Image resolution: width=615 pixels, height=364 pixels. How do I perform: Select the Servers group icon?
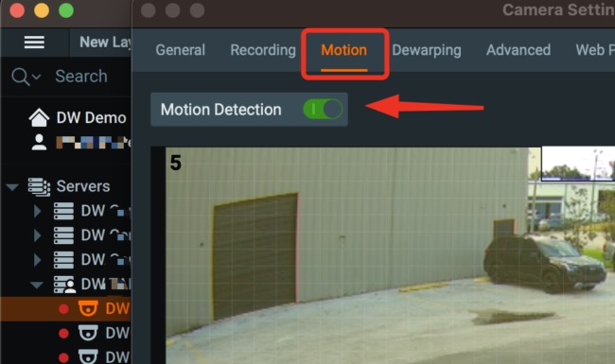pyautogui.click(x=39, y=187)
